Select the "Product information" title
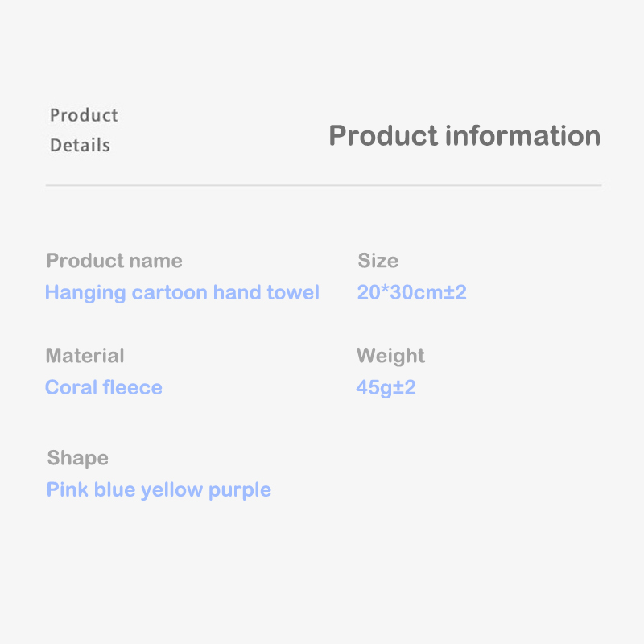The height and width of the screenshot is (644, 644). tap(464, 135)
